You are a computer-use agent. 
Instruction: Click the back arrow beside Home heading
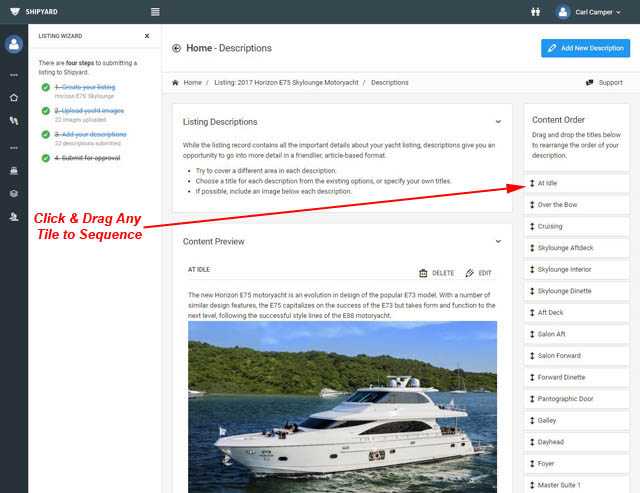177,48
